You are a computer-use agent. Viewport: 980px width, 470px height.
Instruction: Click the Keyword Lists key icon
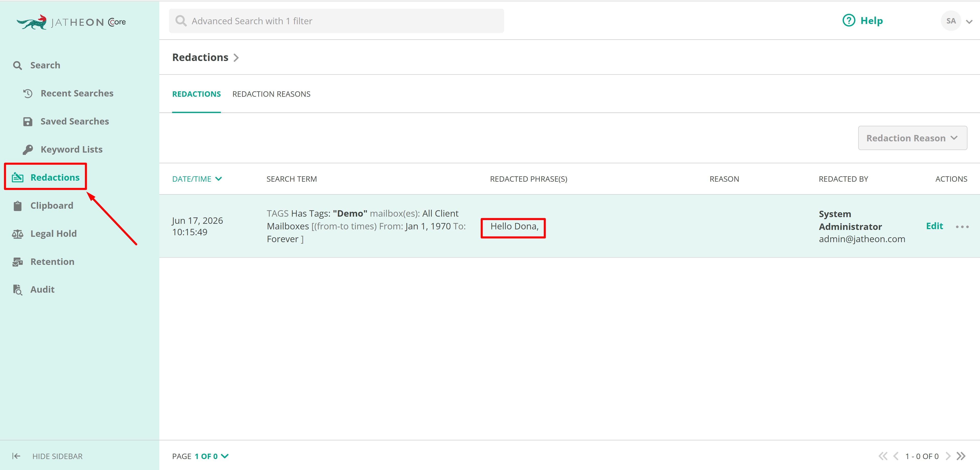point(28,150)
